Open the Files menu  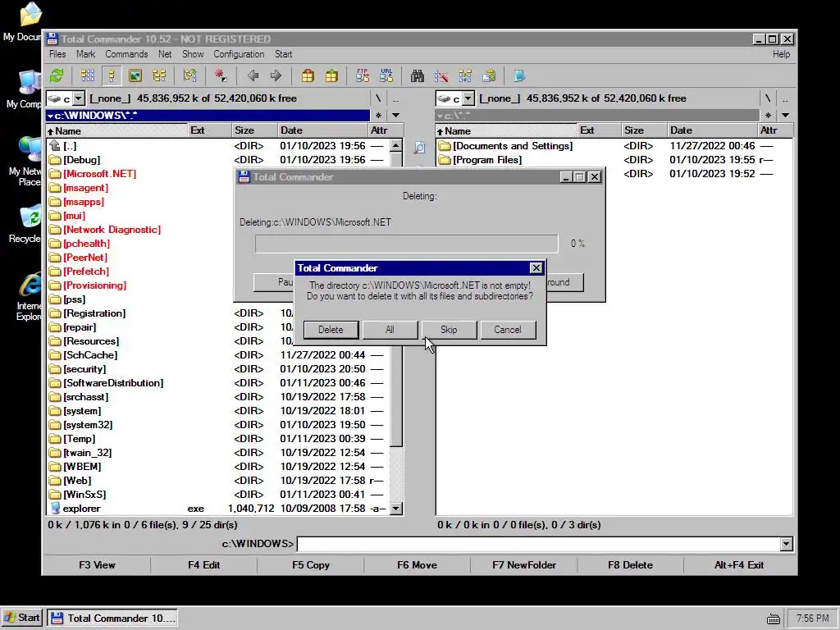[57, 54]
